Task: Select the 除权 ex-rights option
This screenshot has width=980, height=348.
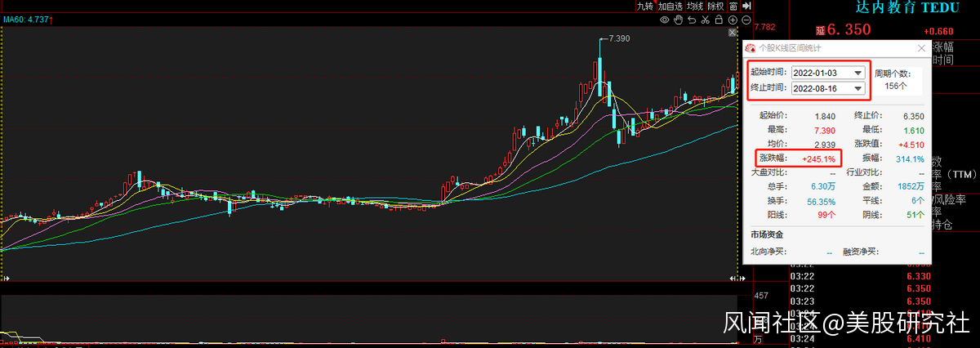Action: [716, 6]
